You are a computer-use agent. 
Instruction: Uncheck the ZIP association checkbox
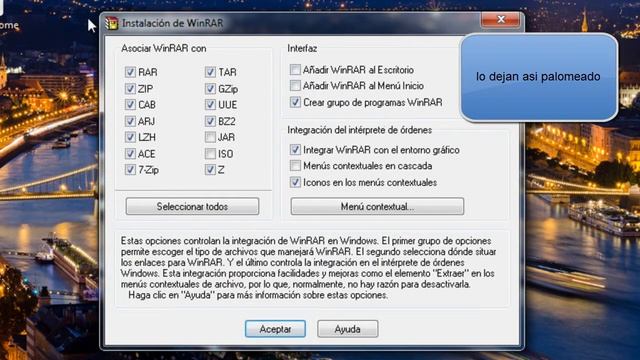[x=130, y=89]
